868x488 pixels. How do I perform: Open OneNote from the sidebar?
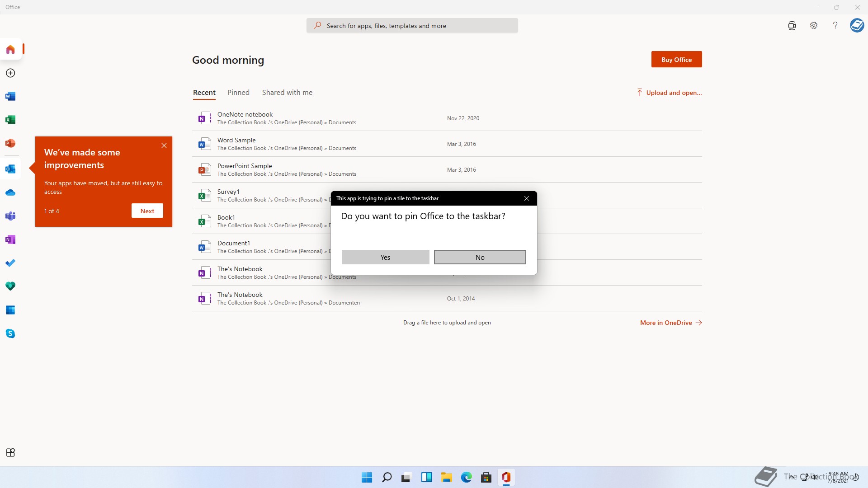(x=10, y=239)
